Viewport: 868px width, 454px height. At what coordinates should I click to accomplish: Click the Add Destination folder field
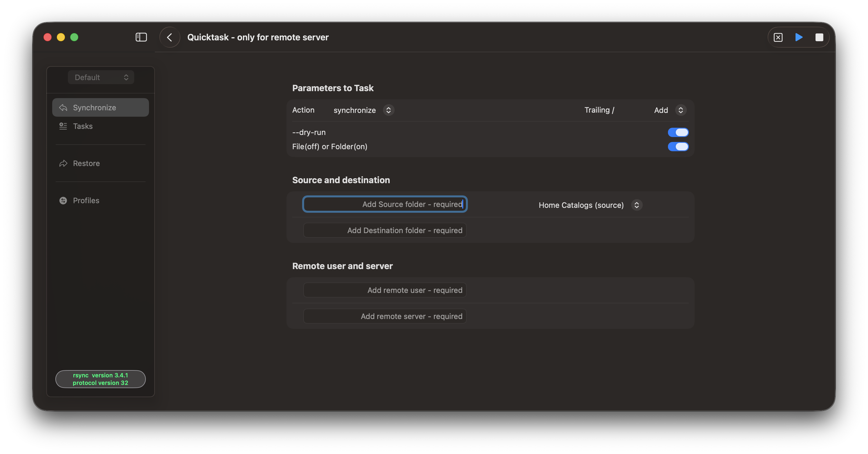(384, 230)
